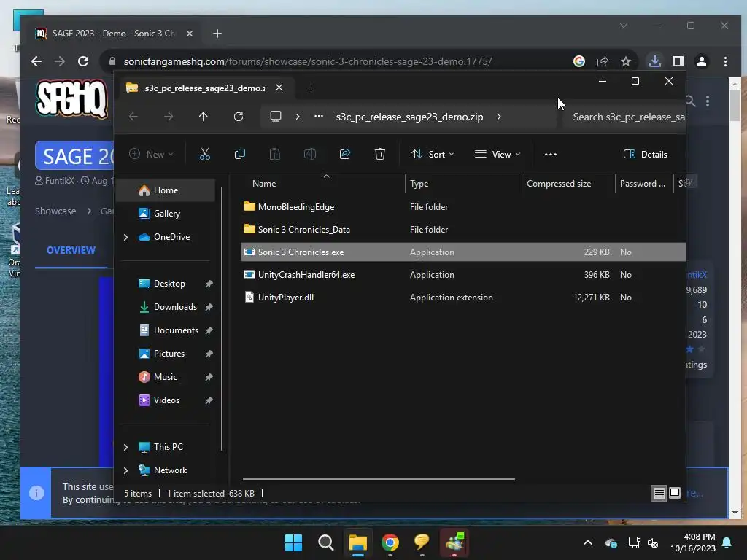The height and width of the screenshot is (560, 747).
Task: Sort by Type column header
Action: 463,184
